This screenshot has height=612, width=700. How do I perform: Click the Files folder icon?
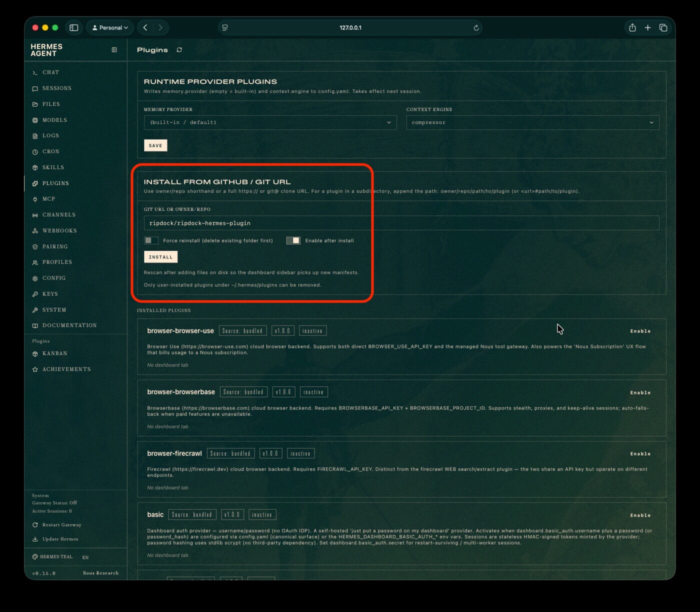[35, 104]
